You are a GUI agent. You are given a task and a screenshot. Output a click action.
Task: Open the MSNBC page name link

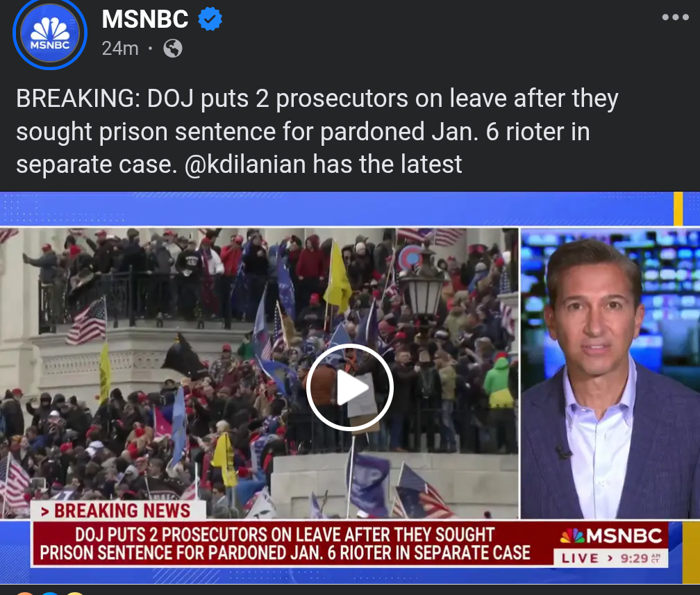tap(145, 19)
